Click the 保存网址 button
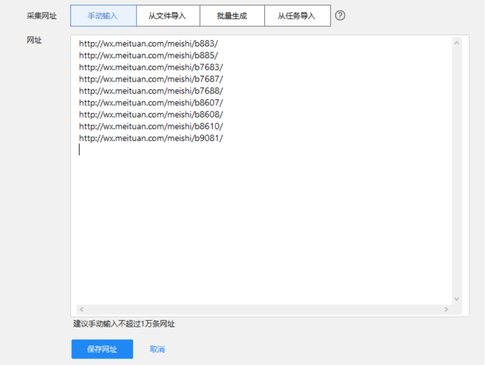 coord(102,349)
